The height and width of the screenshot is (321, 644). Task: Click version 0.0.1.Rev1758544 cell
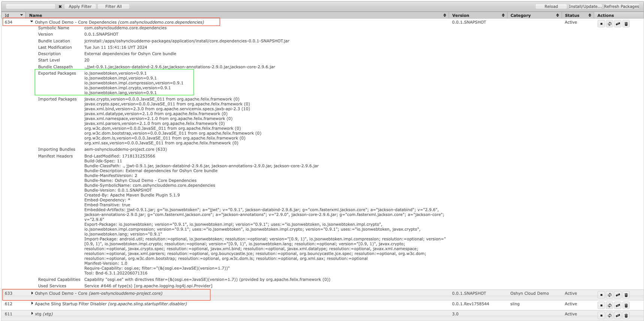coord(470,304)
